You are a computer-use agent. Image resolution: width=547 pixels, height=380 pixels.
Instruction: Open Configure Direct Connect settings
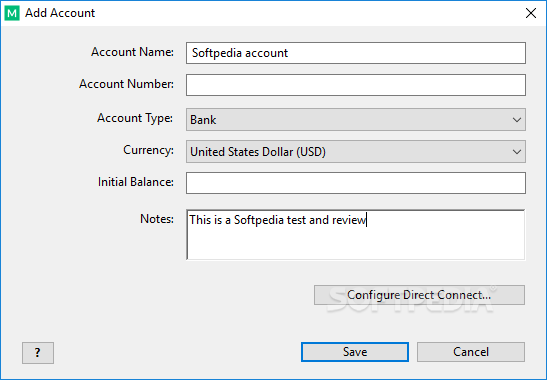tap(419, 295)
